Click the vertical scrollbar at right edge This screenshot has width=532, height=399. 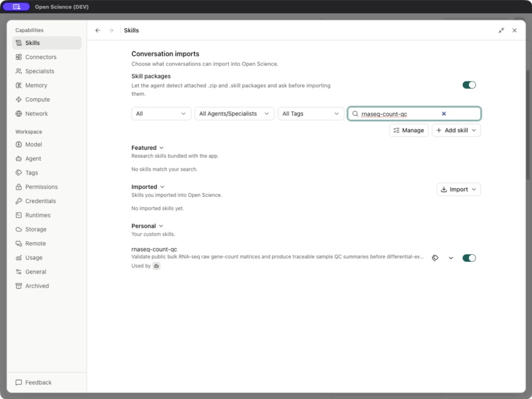528,125
